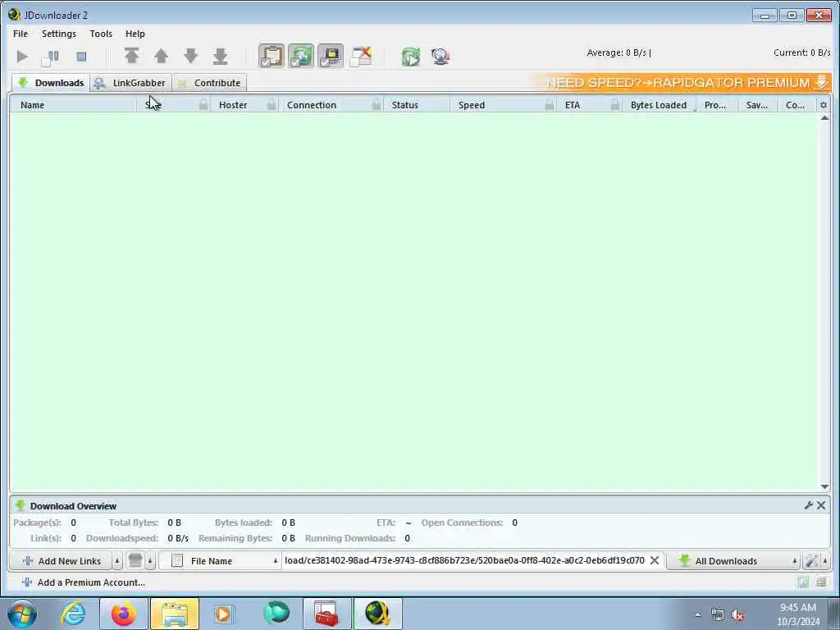Toggle clipboard observer in the toolbar
This screenshot has width=840, height=630.
click(x=271, y=56)
